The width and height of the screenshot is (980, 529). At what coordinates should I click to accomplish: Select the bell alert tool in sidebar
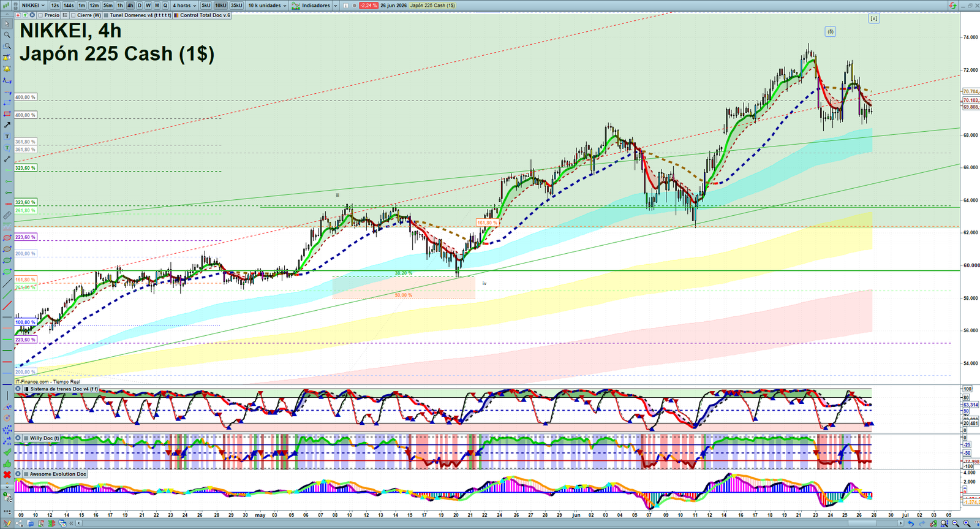[x=7, y=69]
